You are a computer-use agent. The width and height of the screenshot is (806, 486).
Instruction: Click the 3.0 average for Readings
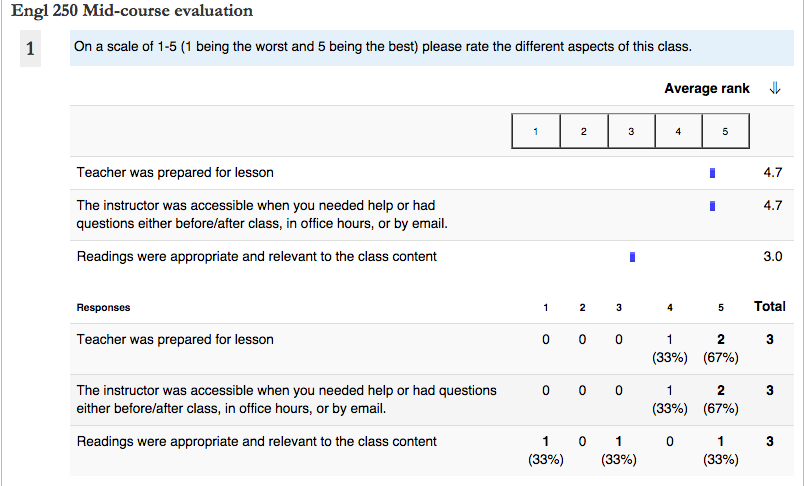pos(773,257)
